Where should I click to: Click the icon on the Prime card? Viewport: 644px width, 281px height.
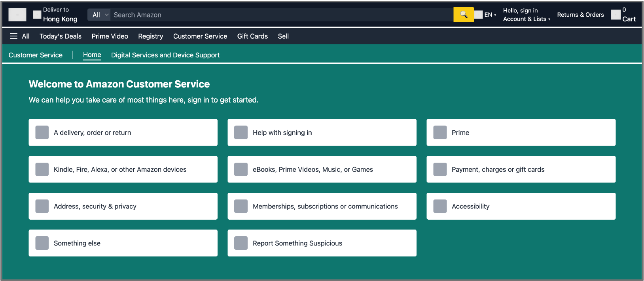pyautogui.click(x=440, y=133)
